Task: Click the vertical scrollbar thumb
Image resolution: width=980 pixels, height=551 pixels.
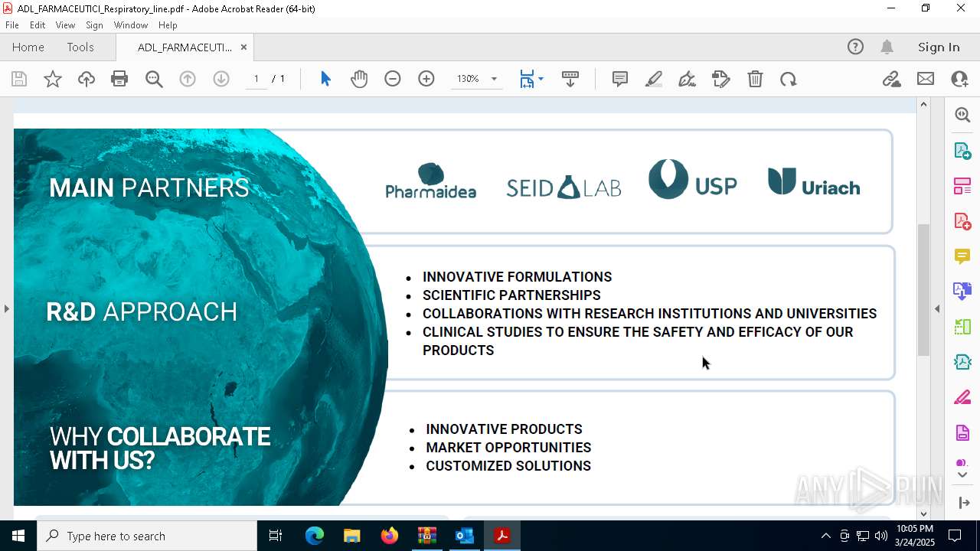Action: 923,290
